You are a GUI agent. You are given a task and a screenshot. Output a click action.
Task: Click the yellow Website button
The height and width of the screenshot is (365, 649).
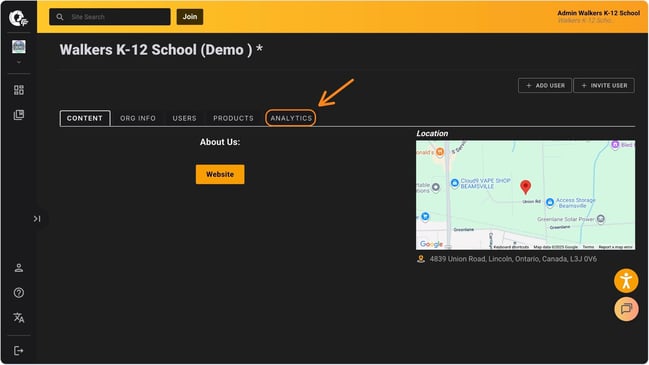pos(220,174)
